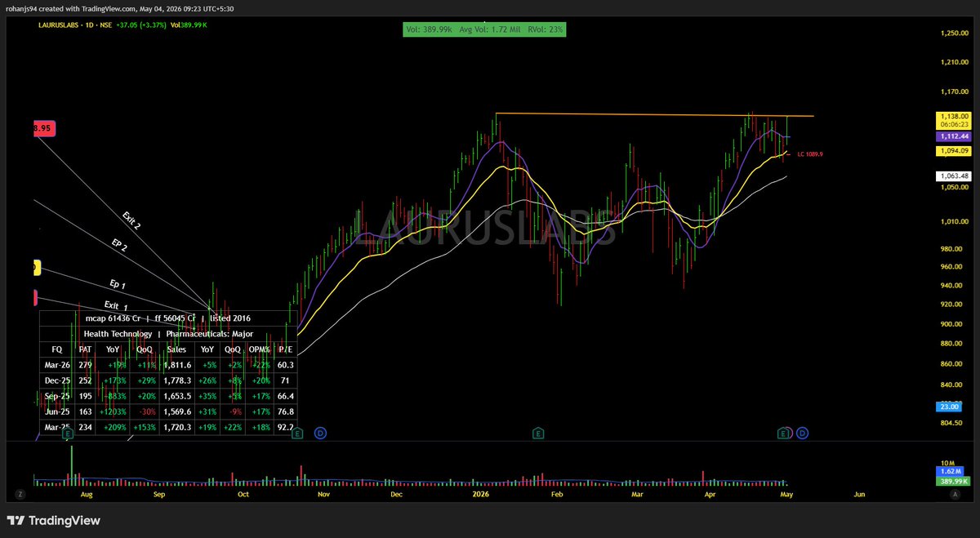980x538 pixels.
Task: Click the 92.2 P/E cell in Mar-25 row
Action: coord(285,426)
